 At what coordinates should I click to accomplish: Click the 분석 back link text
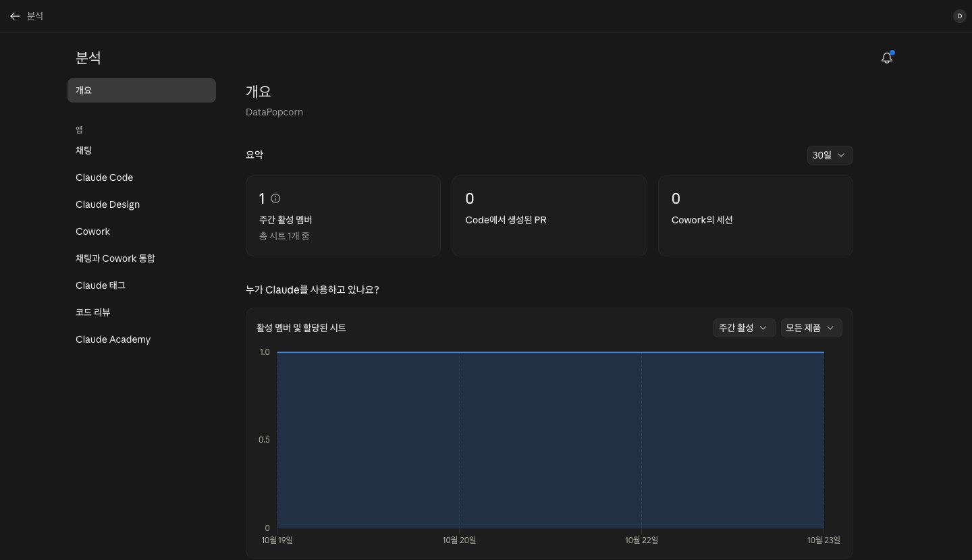(35, 16)
